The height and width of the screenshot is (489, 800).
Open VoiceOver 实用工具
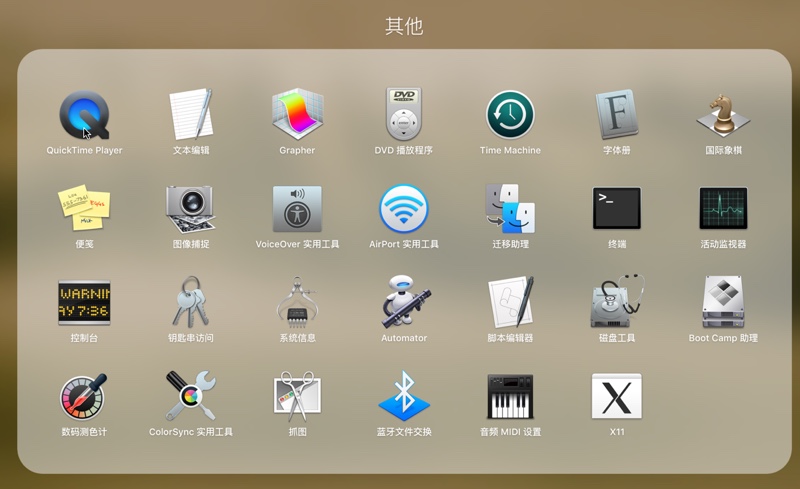click(297, 208)
